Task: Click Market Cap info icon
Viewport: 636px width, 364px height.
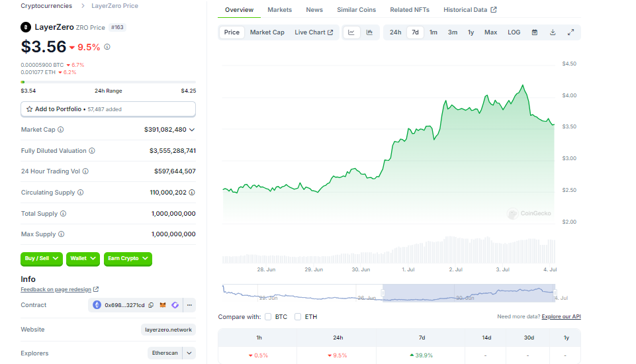Action: (60, 130)
